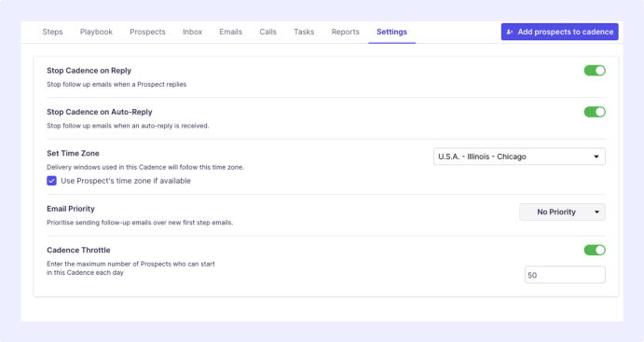Go to the Prospects tab
644x342 pixels.
coord(147,32)
